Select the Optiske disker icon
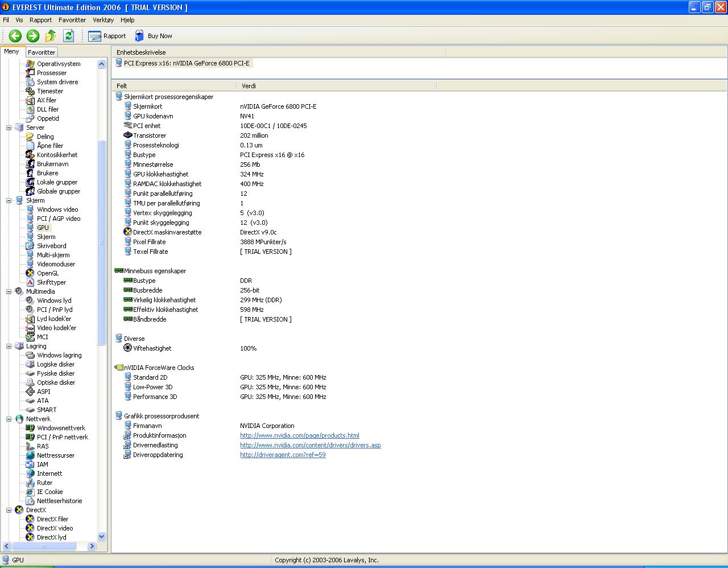Image resolution: width=728 pixels, height=568 pixels. [x=30, y=382]
